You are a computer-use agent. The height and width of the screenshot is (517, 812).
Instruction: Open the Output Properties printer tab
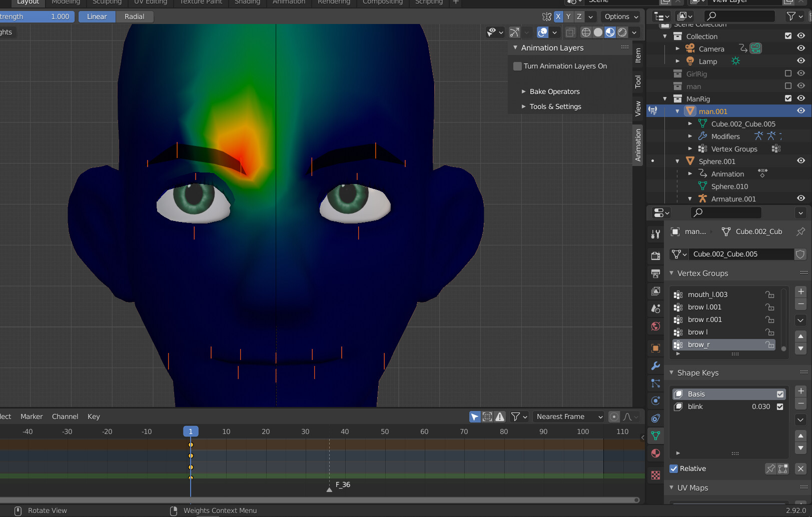point(655,273)
